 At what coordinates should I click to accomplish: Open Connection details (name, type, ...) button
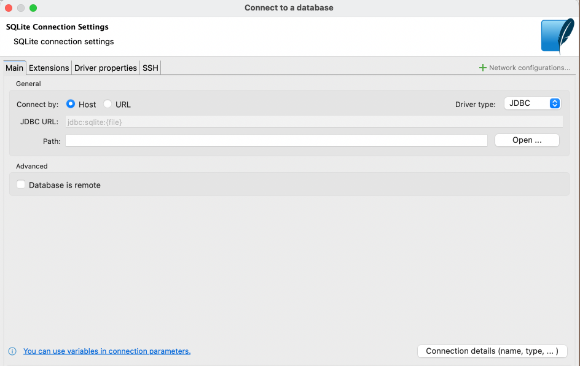[492, 351]
